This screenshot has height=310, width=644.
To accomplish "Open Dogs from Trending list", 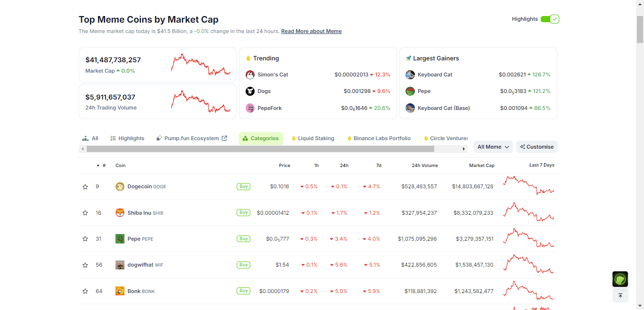I will pos(264,91).
